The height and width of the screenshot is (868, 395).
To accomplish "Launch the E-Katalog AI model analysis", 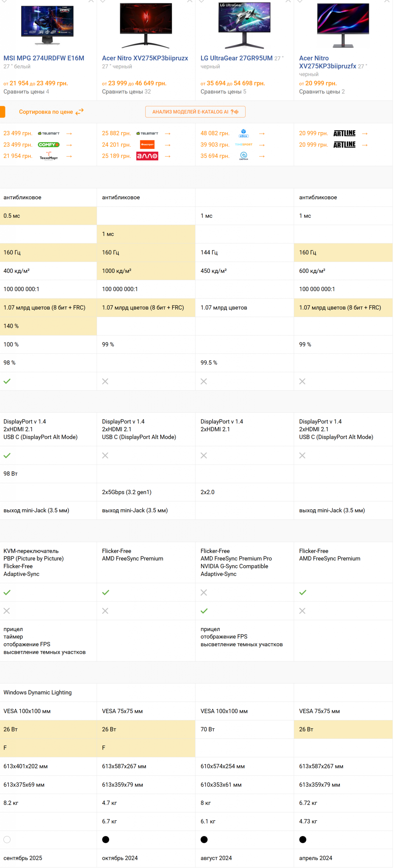I will pyautogui.click(x=196, y=112).
